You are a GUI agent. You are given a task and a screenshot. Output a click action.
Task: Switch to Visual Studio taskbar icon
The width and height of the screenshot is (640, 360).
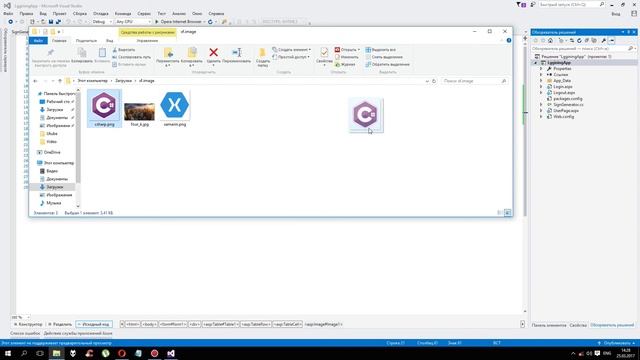pyautogui.click(x=171, y=353)
